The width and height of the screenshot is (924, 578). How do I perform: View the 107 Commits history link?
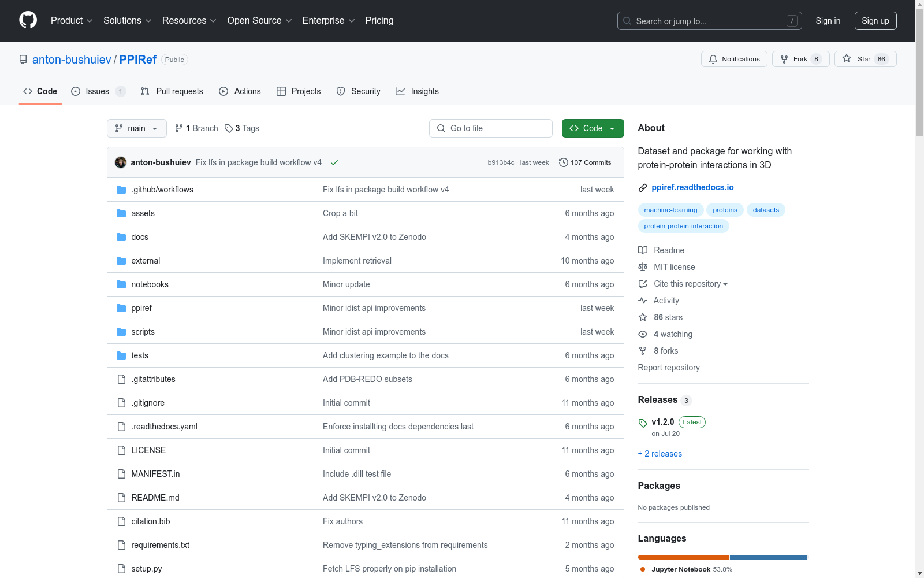click(585, 162)
